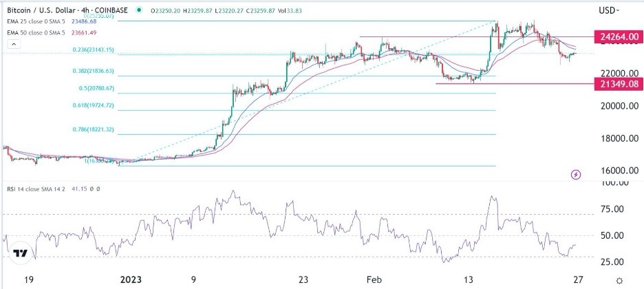Click the 16000.00 price axis label
The width and height of the screenshot is (644, 289).
point(618,171)
